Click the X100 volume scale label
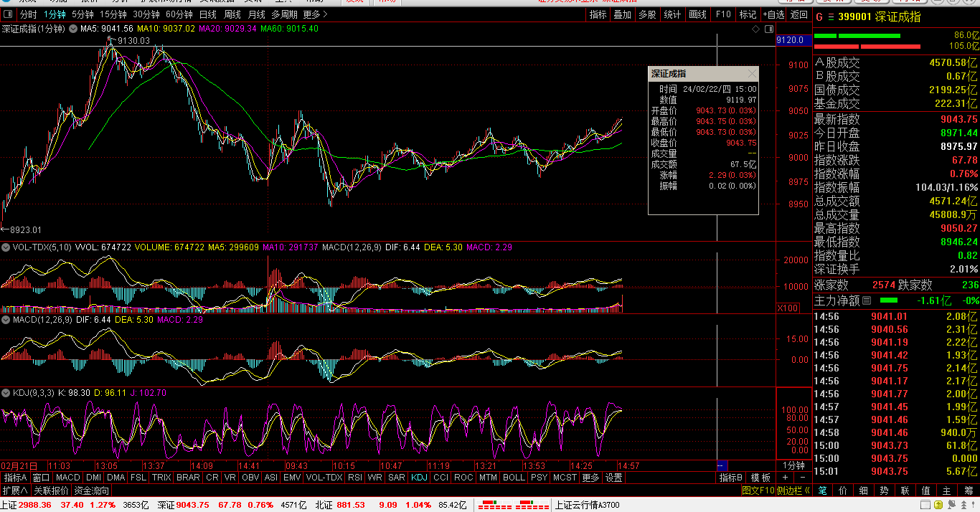980x512 pixels. [x=789, y=308]
